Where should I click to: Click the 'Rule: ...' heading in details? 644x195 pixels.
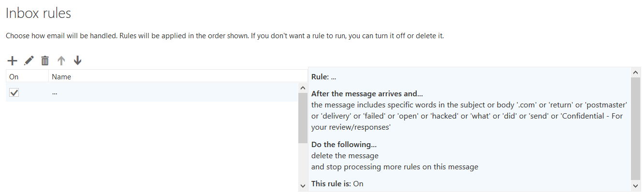coord(323,77)
